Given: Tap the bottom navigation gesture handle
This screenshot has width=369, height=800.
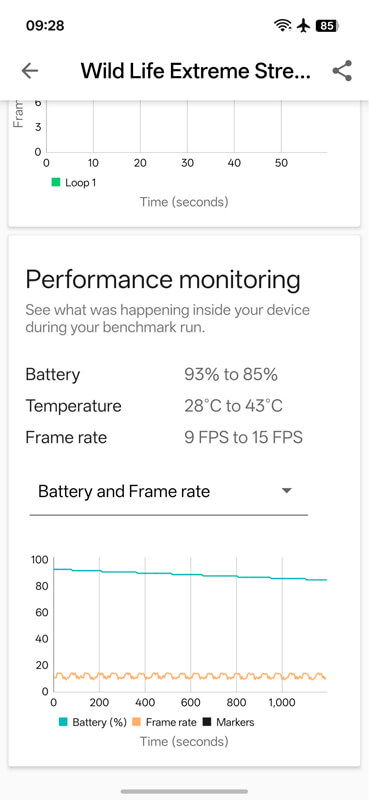Looking at the screenshot, I should (x=184, y=791).
